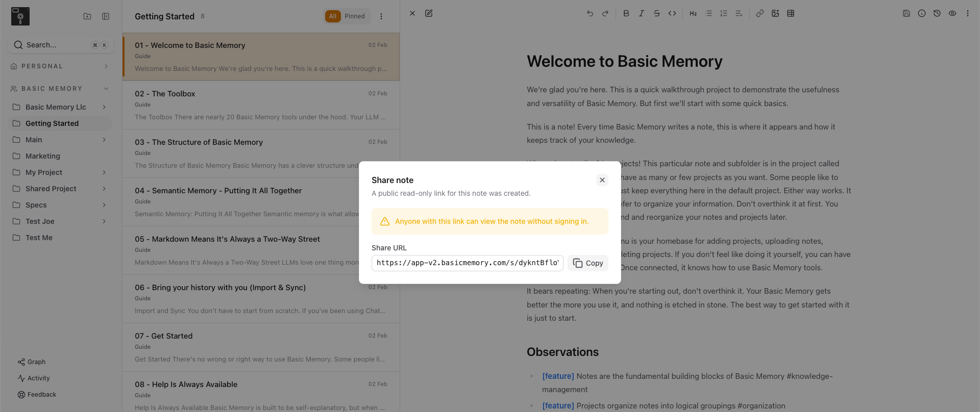Click the Share URL text field
Image resolution: width=980 pixels, height=412 pixels.
click(x=468, y=263)
